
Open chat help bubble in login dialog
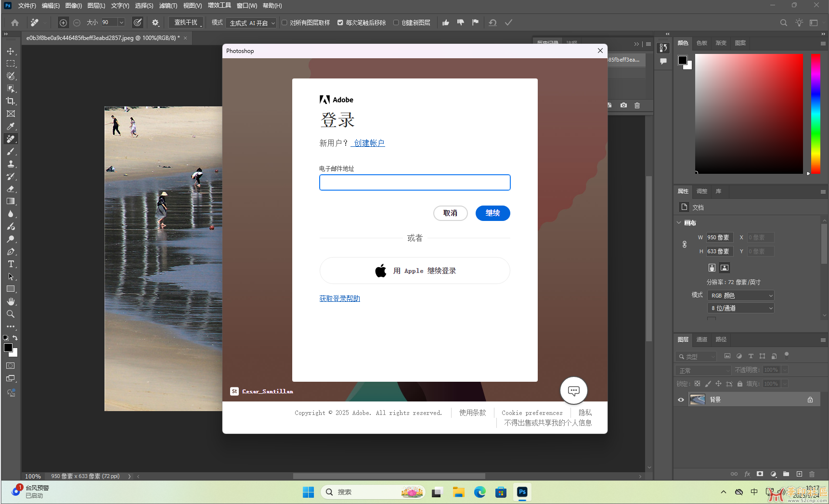click(x=574, y=390)
